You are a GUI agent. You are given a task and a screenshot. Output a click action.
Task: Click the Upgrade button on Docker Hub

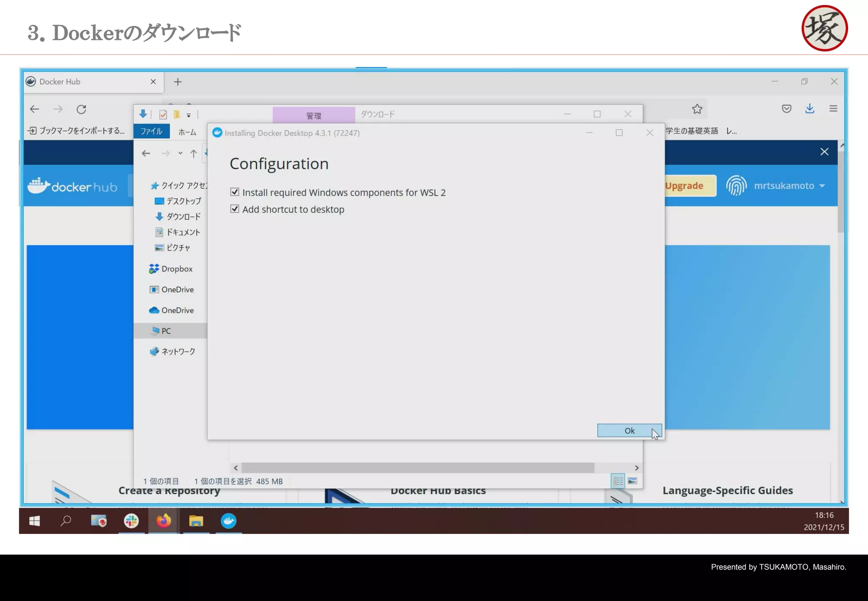pos(690,186)
